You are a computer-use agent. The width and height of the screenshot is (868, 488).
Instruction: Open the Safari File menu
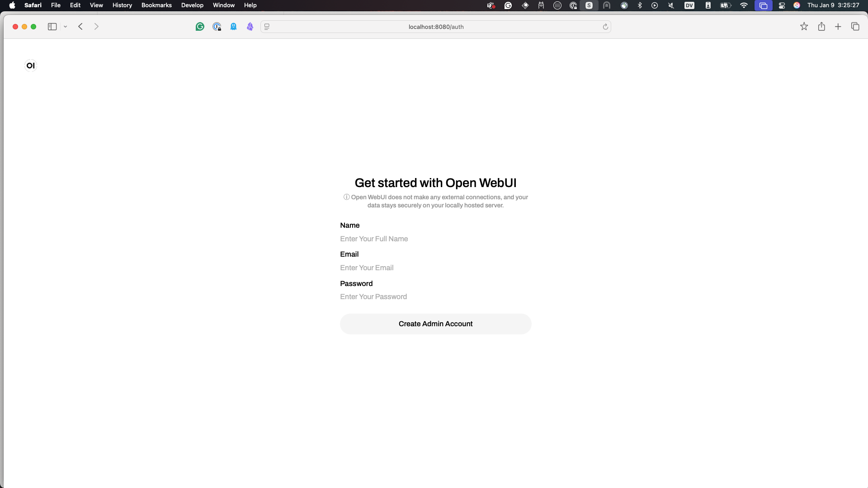[56, 5]
